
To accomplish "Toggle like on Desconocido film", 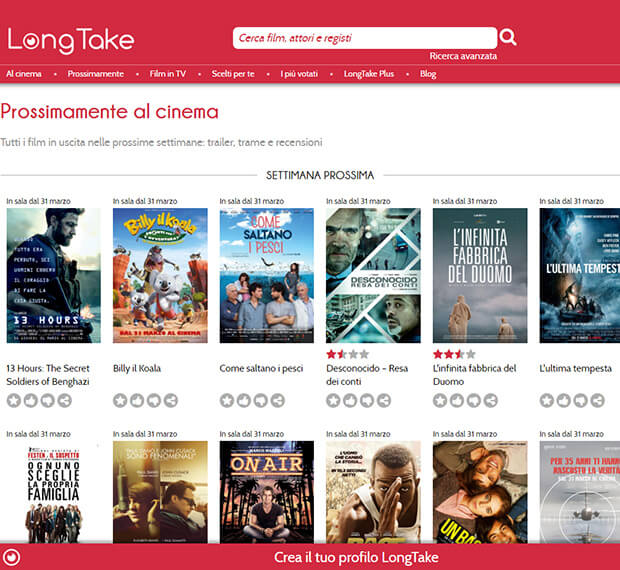I will pos(350,400).
